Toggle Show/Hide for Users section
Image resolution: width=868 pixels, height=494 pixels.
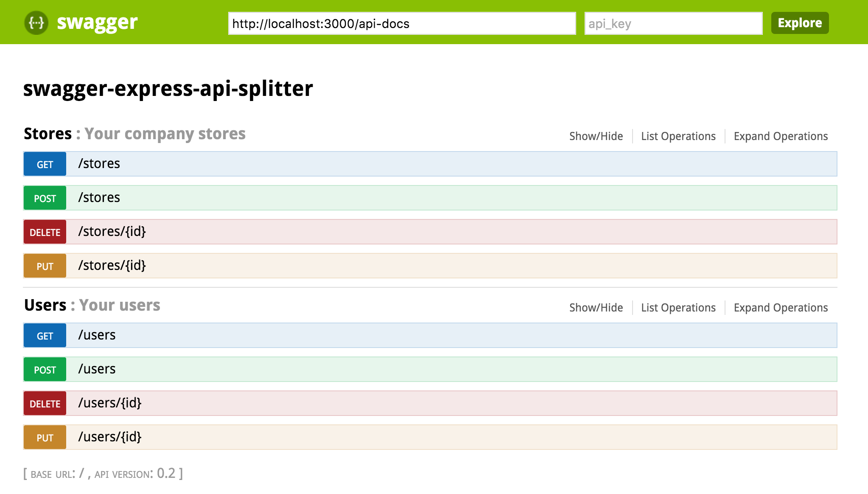[596, 307]
